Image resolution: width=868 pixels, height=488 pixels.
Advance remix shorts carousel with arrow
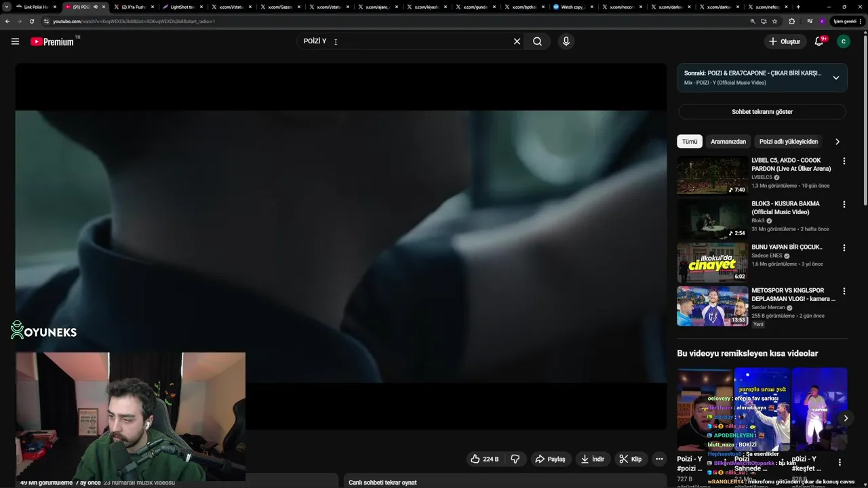coord(845,418)
